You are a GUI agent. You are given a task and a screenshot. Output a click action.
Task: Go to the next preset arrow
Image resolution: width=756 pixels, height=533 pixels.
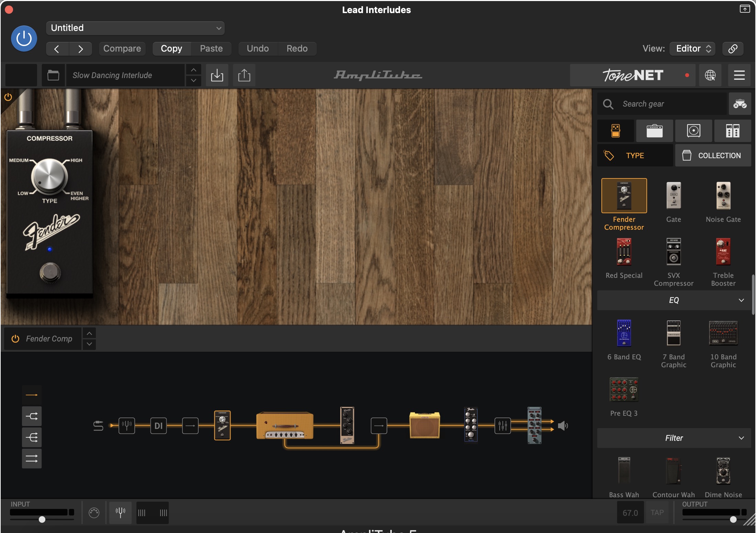pos(80,49)
